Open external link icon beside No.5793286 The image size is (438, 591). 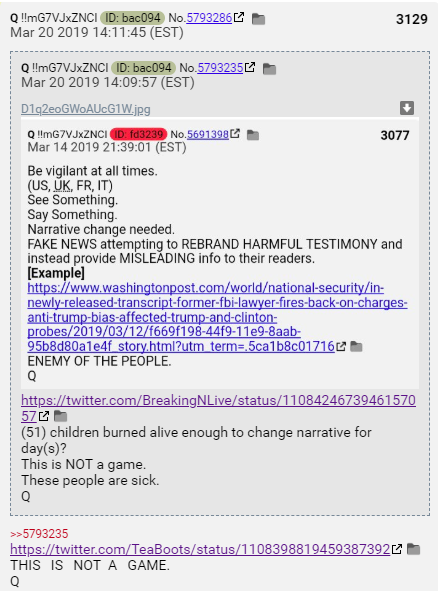[239, 17]
